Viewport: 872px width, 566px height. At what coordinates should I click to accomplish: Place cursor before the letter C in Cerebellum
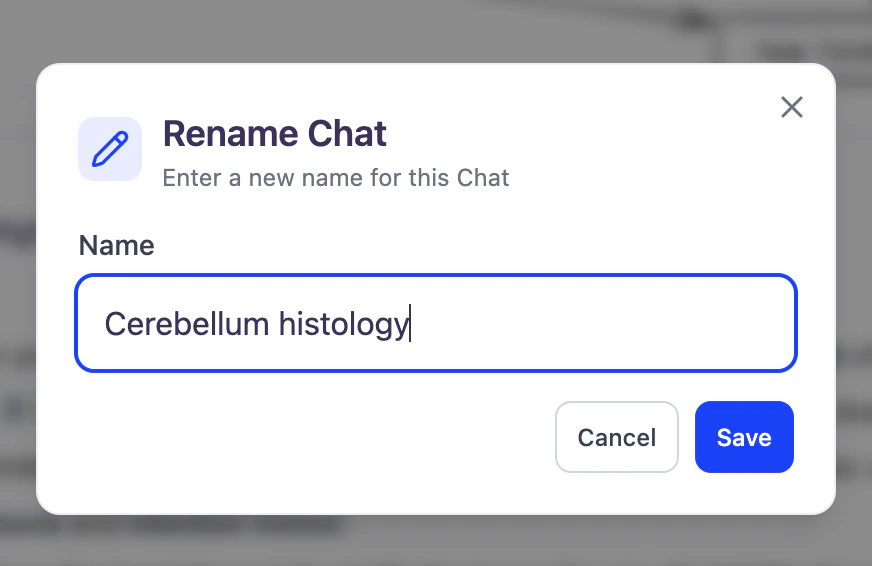106,324
